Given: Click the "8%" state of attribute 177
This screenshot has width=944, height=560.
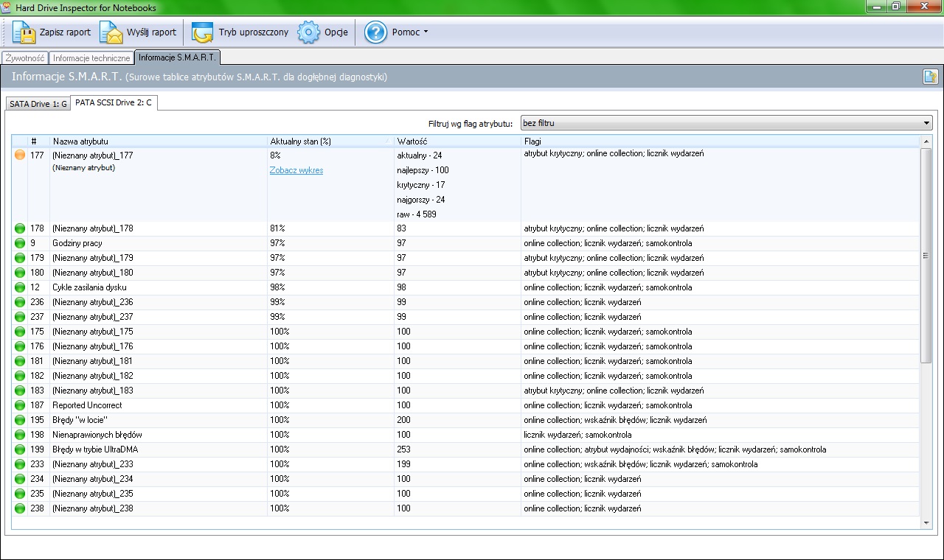Looking at the screenshot, I should [275, 155].
